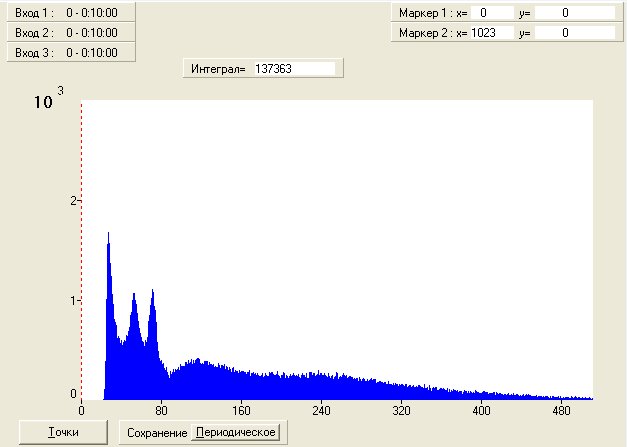Click x-axis tick label 400

click(x=481, y=411)
